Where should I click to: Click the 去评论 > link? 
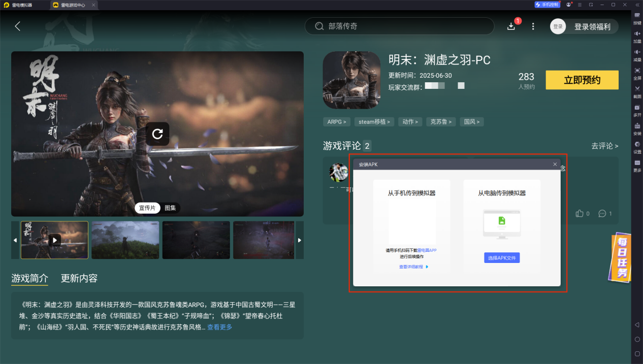(x=604, y=146)
